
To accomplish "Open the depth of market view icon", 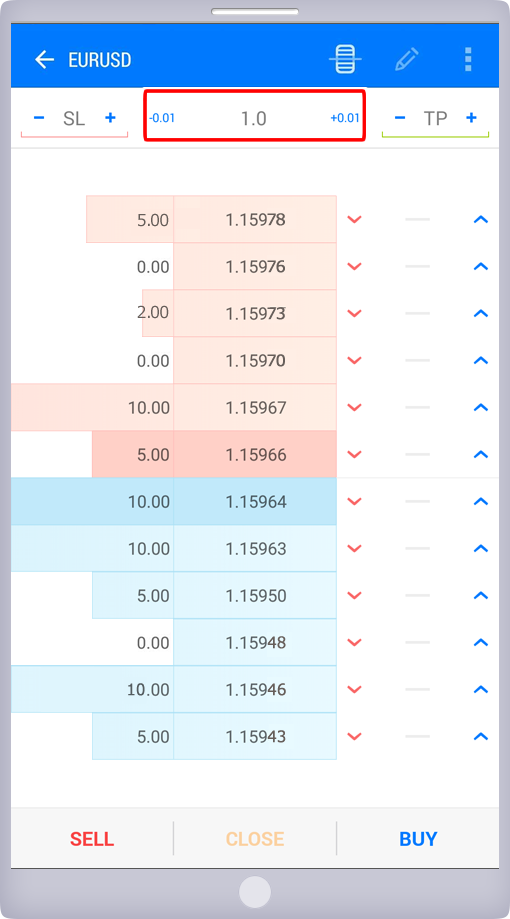I will tap(345, 59).
